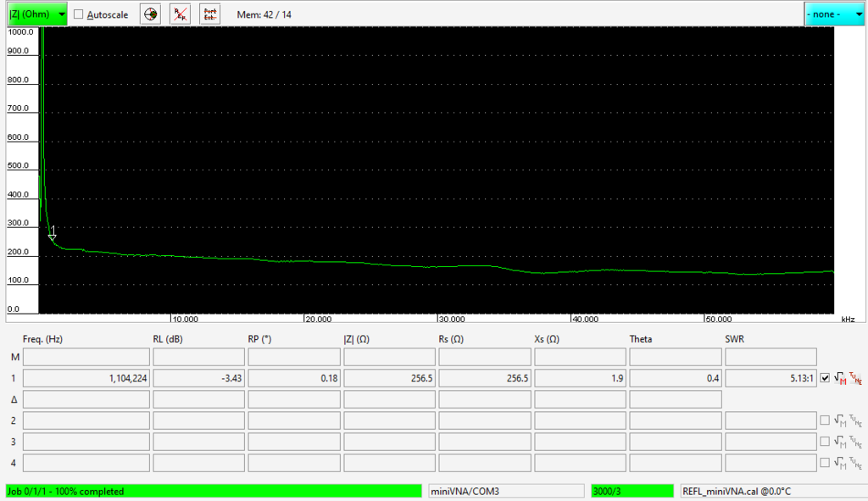Uncheck the marker 1 visibility checkbox
This screenshot has height=501, width=868.
(x=825, y=378)
